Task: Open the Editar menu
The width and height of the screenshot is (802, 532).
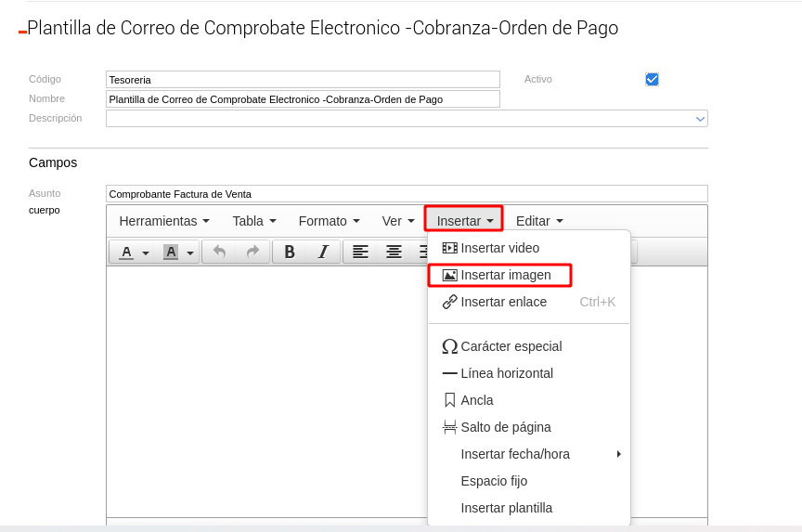Action: (x=539, y=221)
